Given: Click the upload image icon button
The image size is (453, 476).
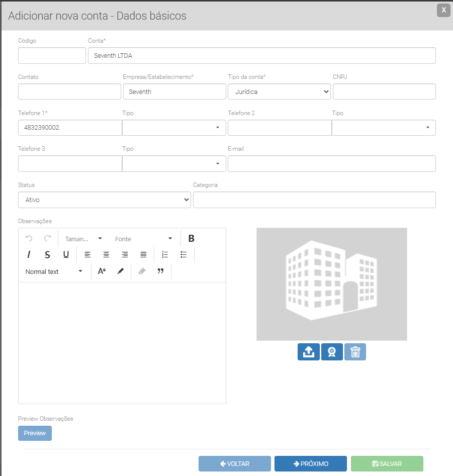Looking at the screenshot, I should point(309,352).
